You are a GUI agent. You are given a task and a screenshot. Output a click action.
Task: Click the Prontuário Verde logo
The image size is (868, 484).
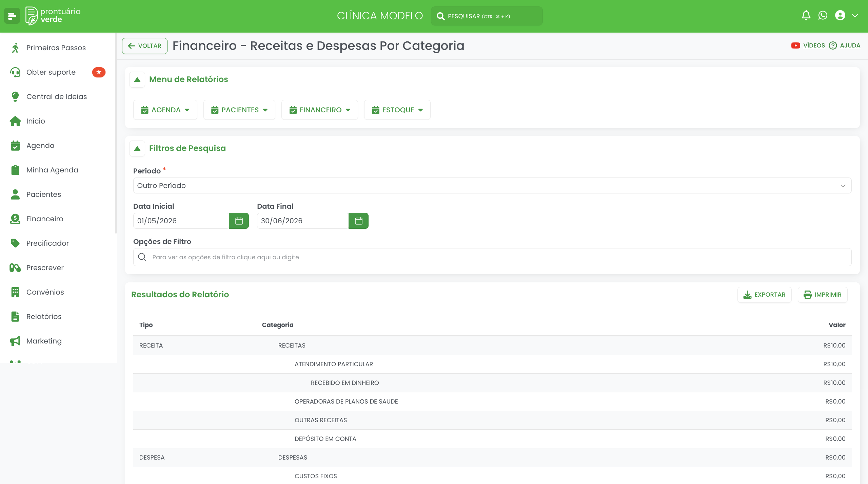pyautogui.click(x=53, y=16)
